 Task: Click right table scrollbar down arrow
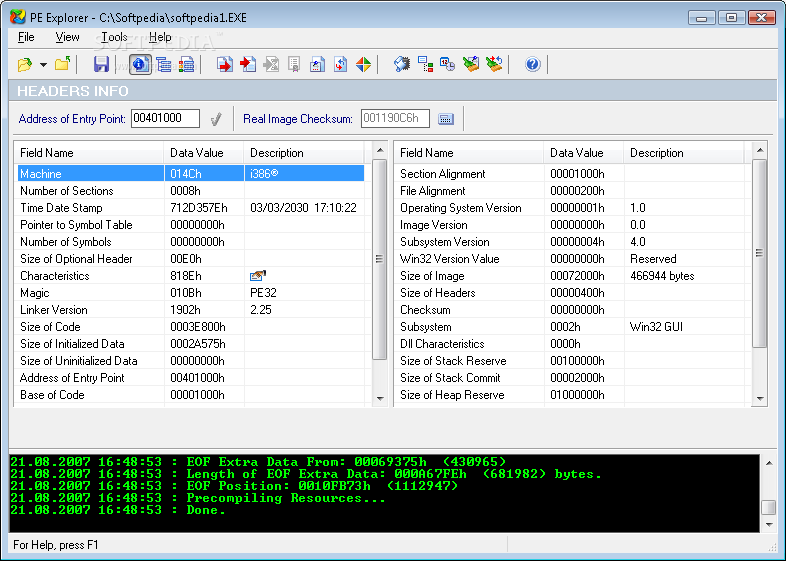[x=760, y=399]
